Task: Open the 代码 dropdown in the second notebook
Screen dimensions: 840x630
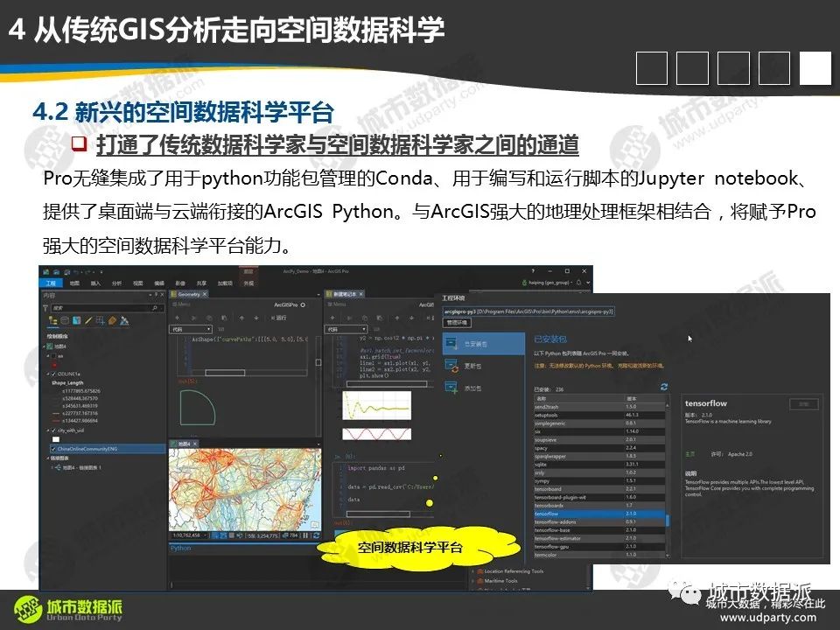Action: tap(346, 330)
